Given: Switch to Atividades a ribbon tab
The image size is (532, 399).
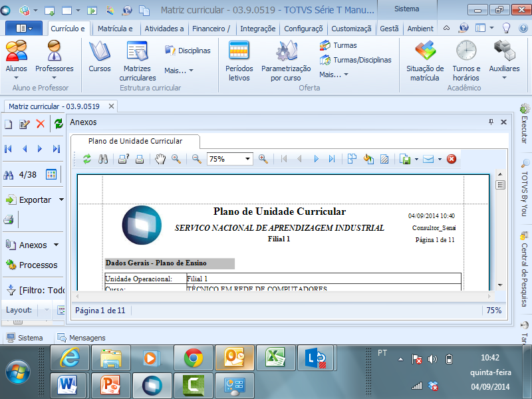Looking at the screenshot, I should click(164, 29).
